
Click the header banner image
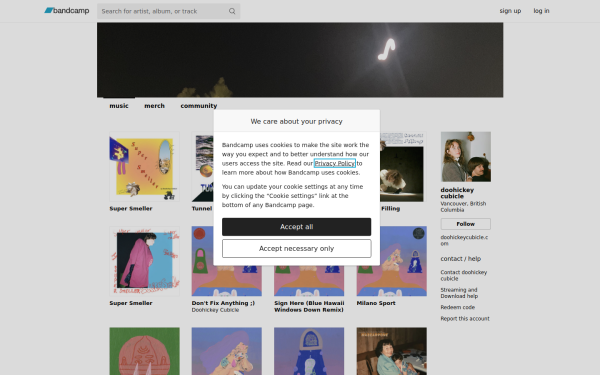click(300, 60)
